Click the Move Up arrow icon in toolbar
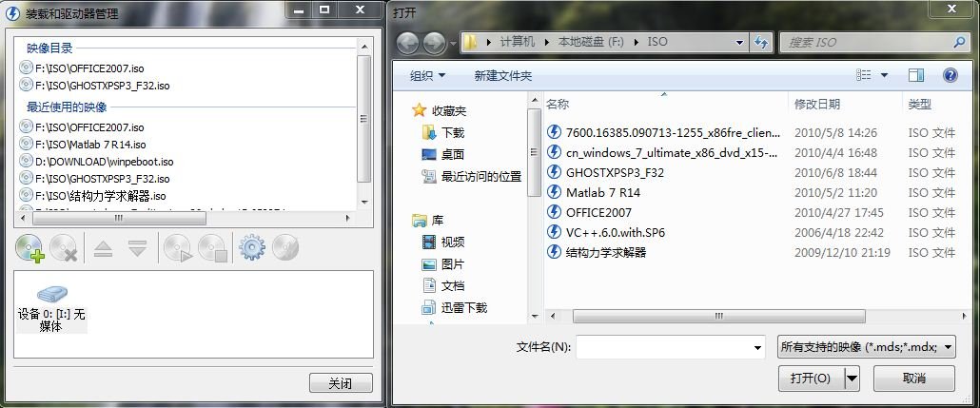Image resolution: width=980 pixels, height=408 pixels. click(x=103, y=248)
